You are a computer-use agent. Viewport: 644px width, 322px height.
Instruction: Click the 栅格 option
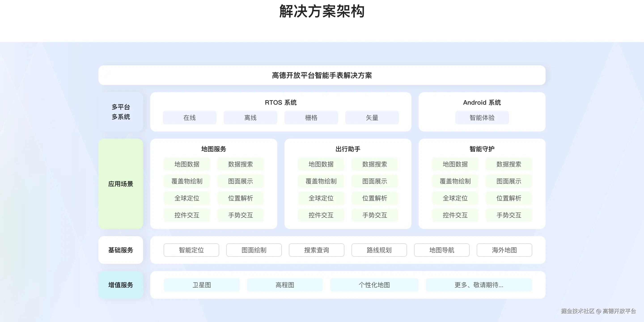(311, 117)
